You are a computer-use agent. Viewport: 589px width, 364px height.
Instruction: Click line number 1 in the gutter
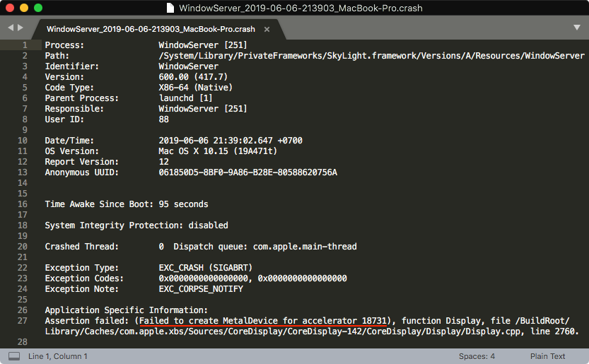point(25,45)
